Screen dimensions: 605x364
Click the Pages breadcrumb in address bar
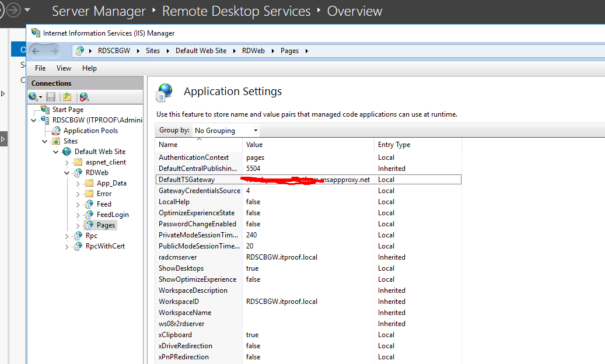[290, 51]
